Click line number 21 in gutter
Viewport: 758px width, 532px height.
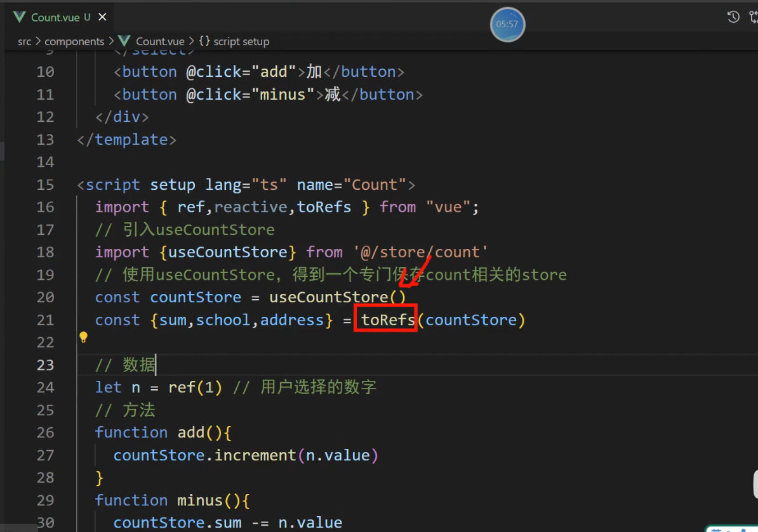click(x=46, y=320)
